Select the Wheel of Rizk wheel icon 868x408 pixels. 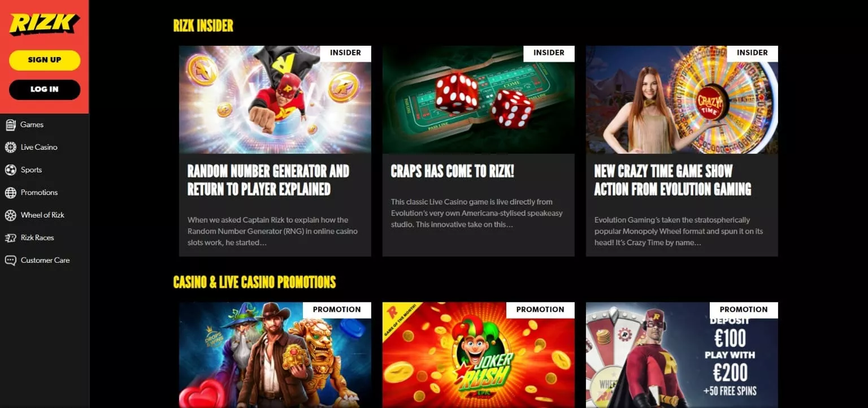coord(10,215)
